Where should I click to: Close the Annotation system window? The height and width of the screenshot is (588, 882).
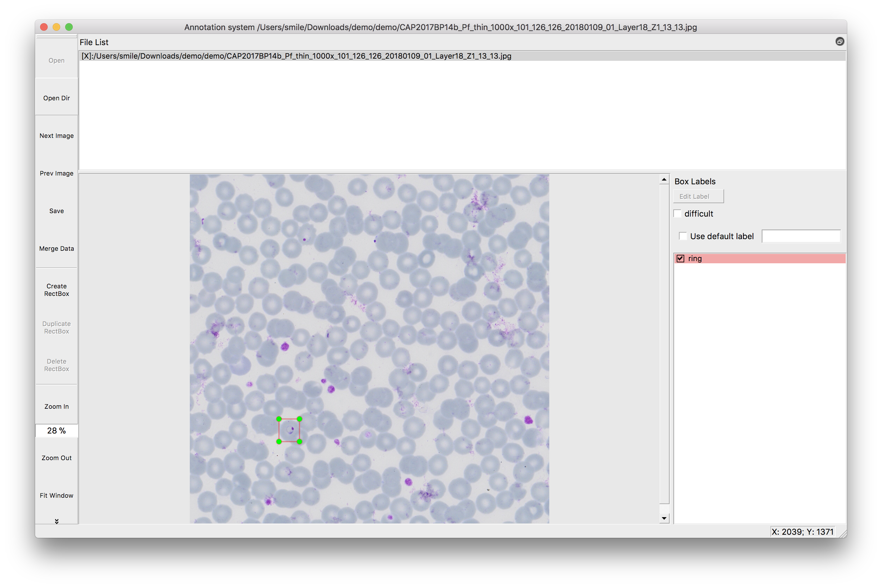coord(44,27)
